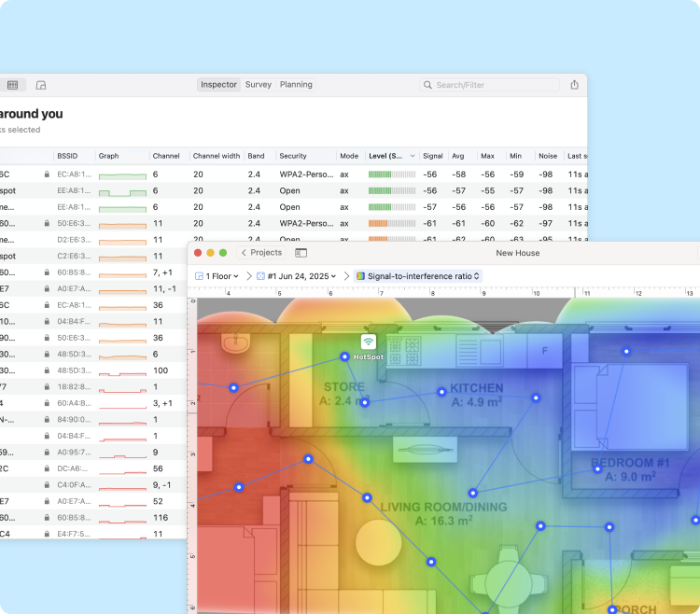Switch to the Inspector tab

[218, 85]
